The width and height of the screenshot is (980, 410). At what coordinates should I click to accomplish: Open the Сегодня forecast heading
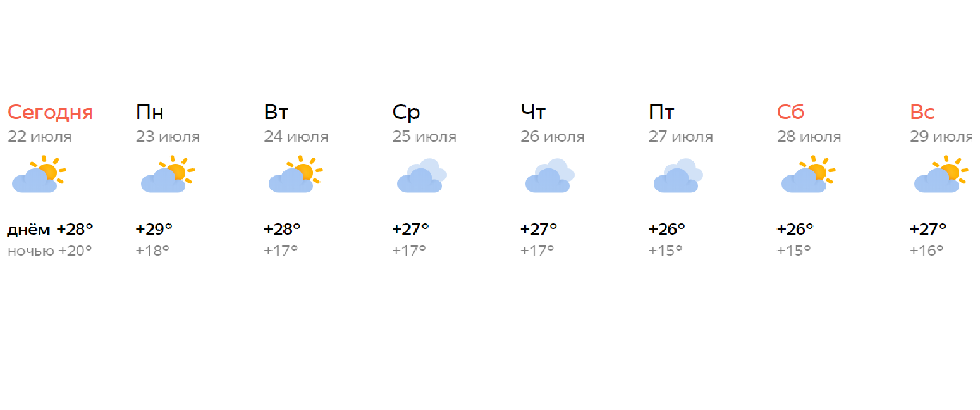pyautogui.click(x=51, y=113)
